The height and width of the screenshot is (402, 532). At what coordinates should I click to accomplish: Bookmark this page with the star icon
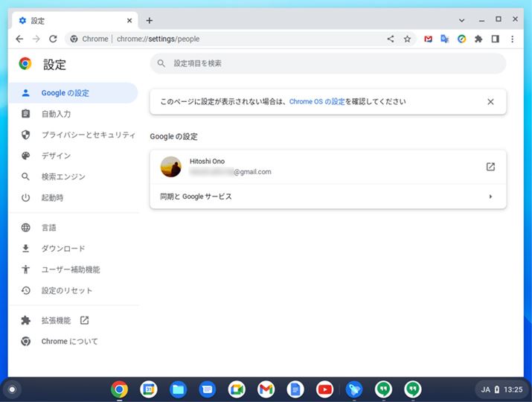[407, 39]
